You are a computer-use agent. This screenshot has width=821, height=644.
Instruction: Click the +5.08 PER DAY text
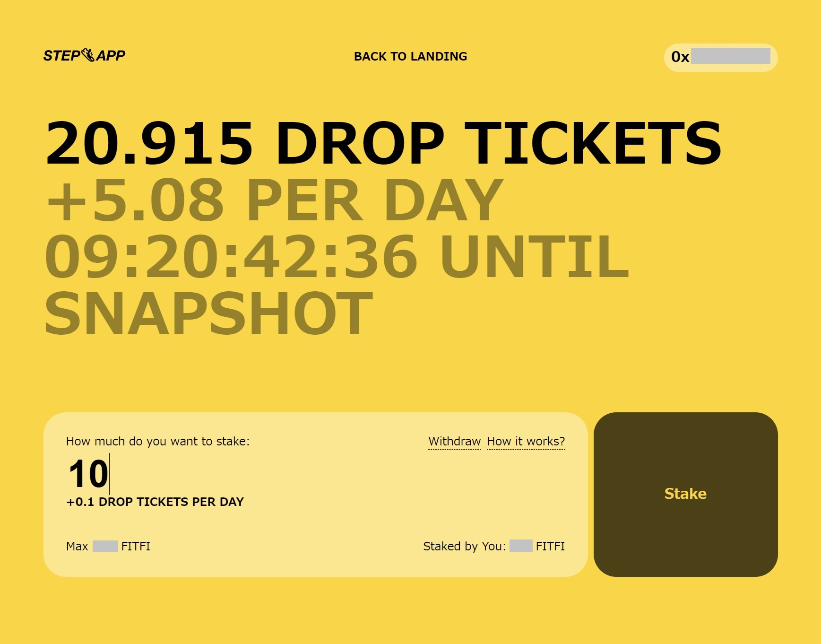pos(275,200)
